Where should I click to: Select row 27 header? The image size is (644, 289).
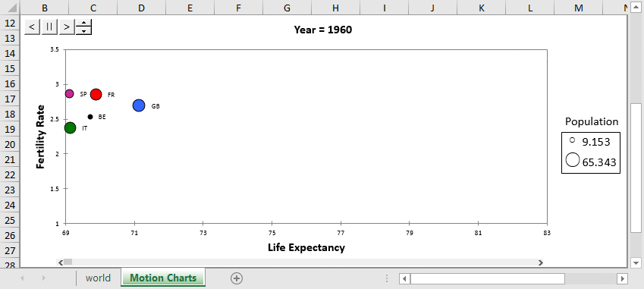(x=9, y=251)
